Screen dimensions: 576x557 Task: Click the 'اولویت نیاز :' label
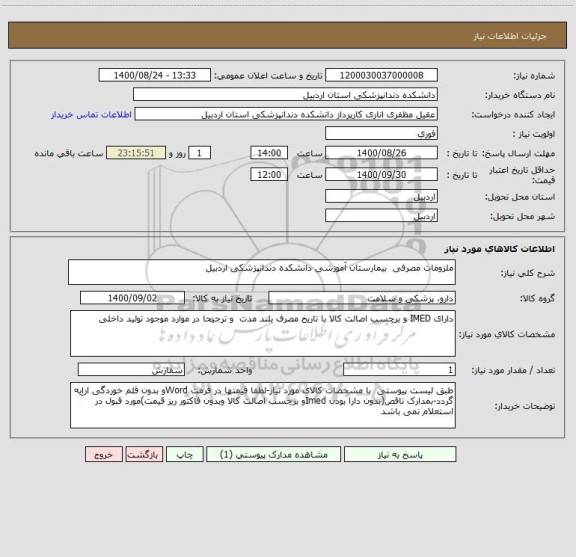click(x=534, y=134)
